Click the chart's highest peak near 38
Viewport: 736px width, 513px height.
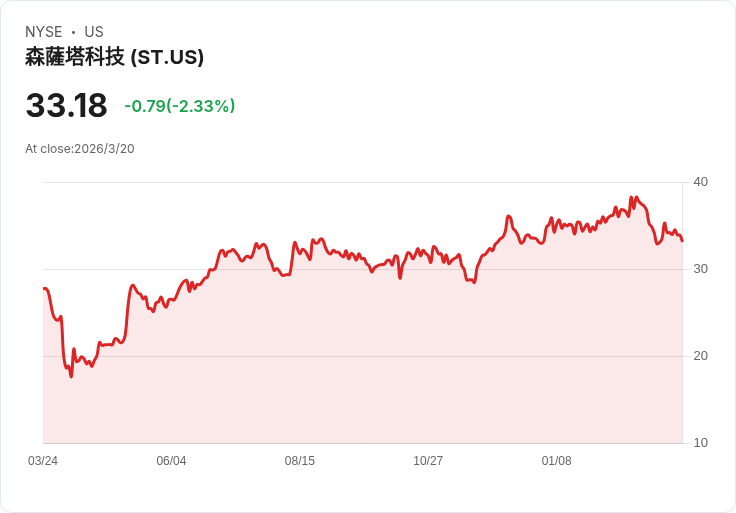[x=631, y=197]
